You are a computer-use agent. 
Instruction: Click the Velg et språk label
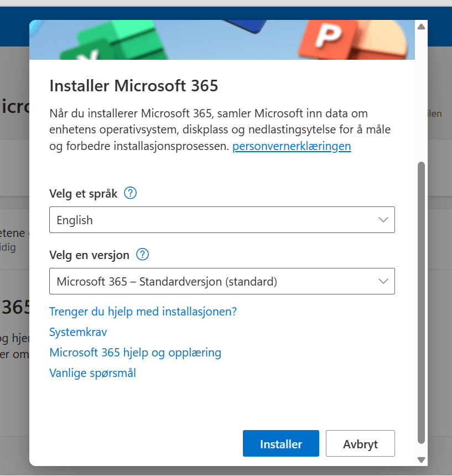[84, 194]
